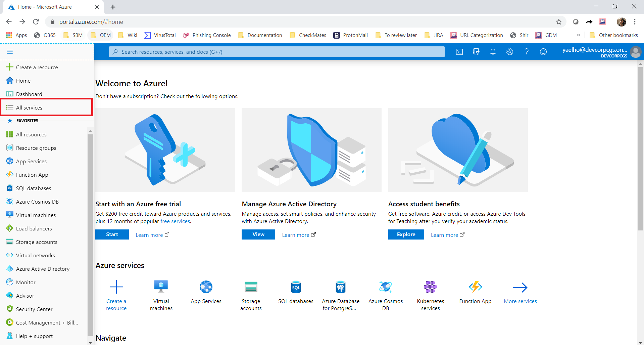
Task: Click Start for Azure free trial
Action: click(x=112, y=234)
